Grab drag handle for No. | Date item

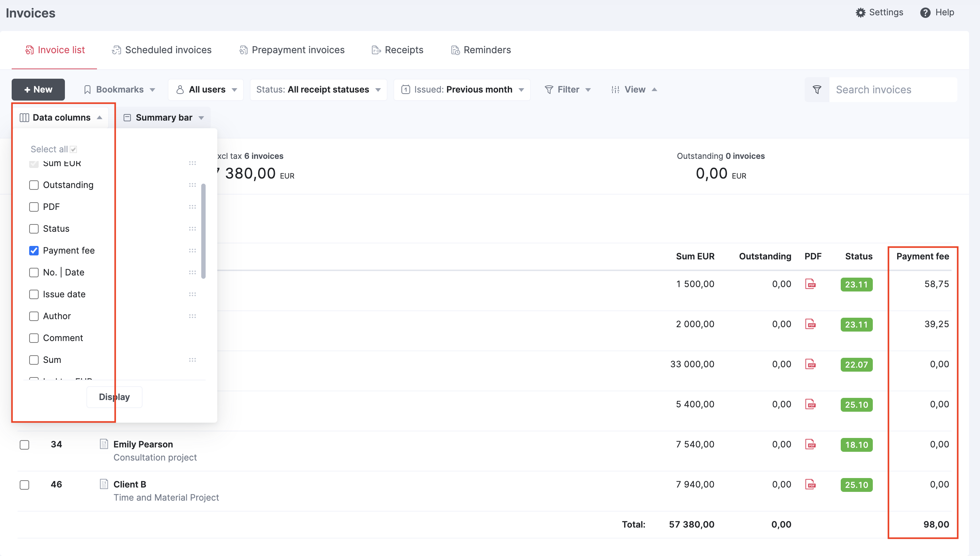pos(192,273)
